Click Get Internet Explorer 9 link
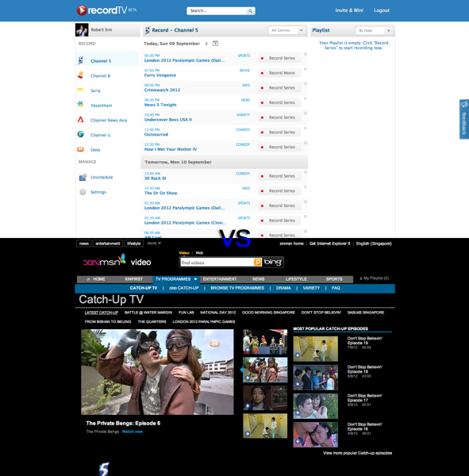The width and height of the screenshot is (469, 476). (329, 244)
